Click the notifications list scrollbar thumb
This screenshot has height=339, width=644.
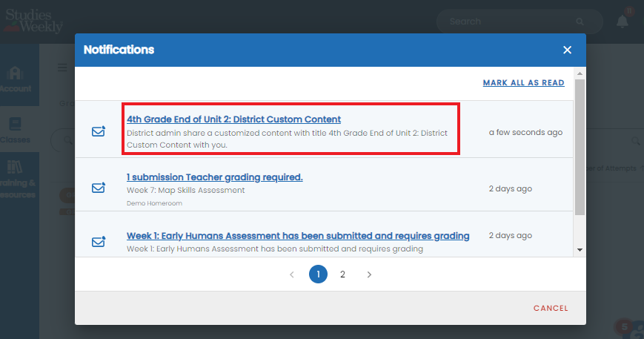click(x=580, y=147)
